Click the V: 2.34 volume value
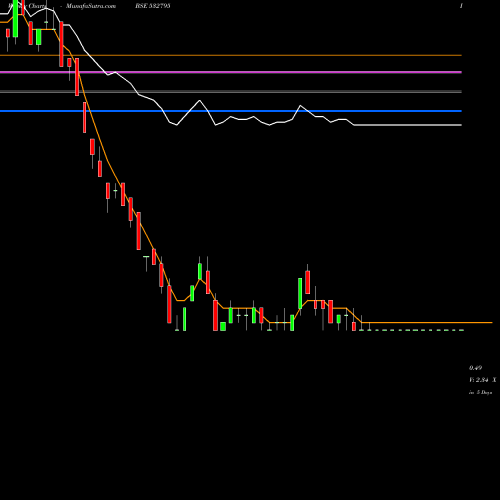Image resolution: width=500 pixels, height=500 pixels. coord(479,380)
